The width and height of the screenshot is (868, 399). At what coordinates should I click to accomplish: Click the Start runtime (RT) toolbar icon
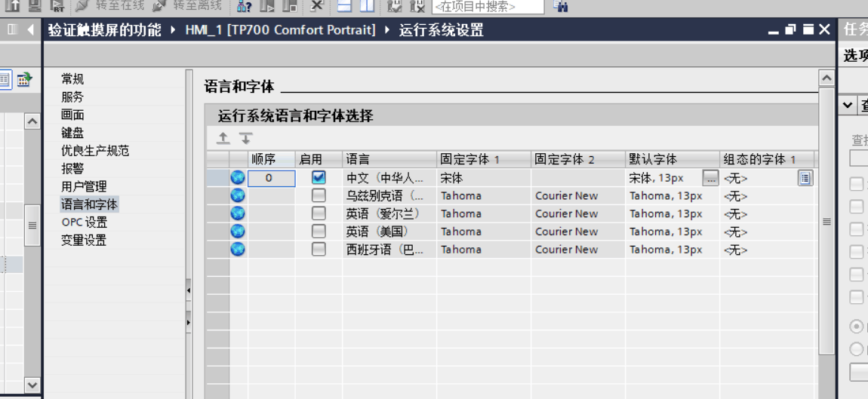(x=57, y=5)
